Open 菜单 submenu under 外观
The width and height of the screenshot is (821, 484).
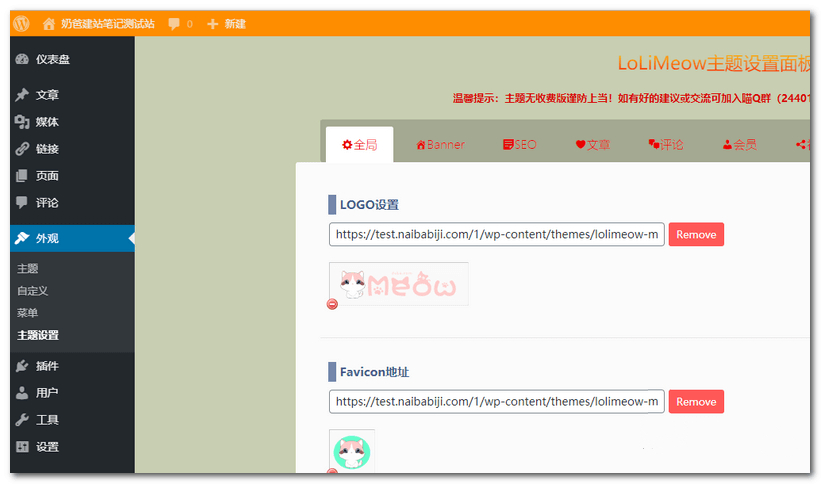click(x=28, y=313)
